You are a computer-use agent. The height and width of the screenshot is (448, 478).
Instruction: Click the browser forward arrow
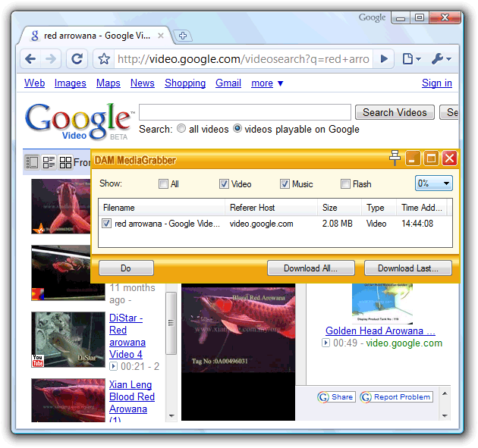[51, 59]
